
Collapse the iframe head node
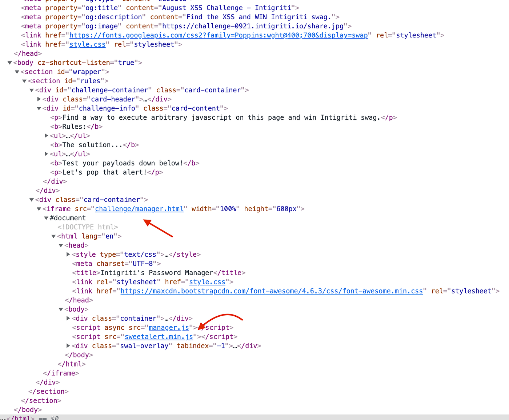[x=61, y=245]
